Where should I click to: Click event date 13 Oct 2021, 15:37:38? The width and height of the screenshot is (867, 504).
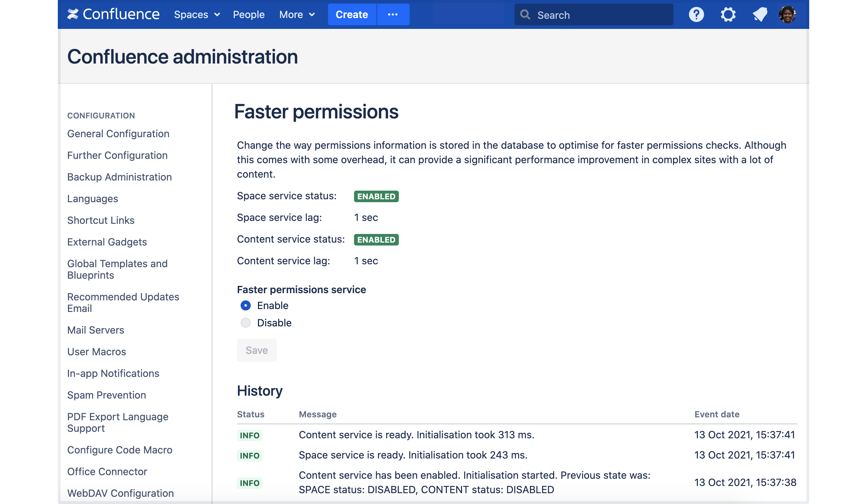tap(745, 482)
